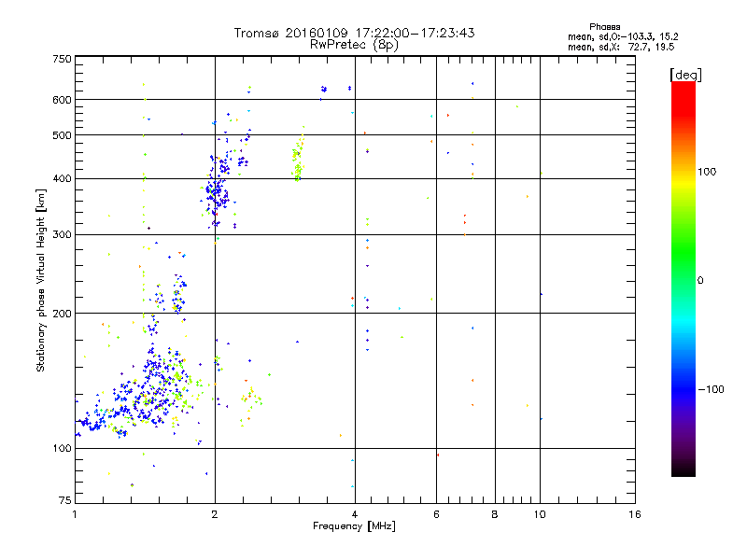Select the 'RwPretec (8p)' subtitle text
This screenshot has width=747, height=560.
tap(354, 45)
